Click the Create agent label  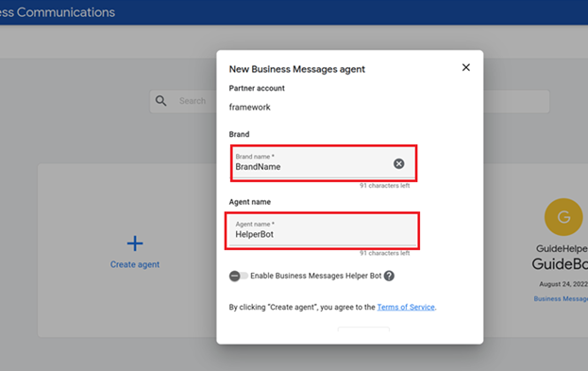(135, 264)
